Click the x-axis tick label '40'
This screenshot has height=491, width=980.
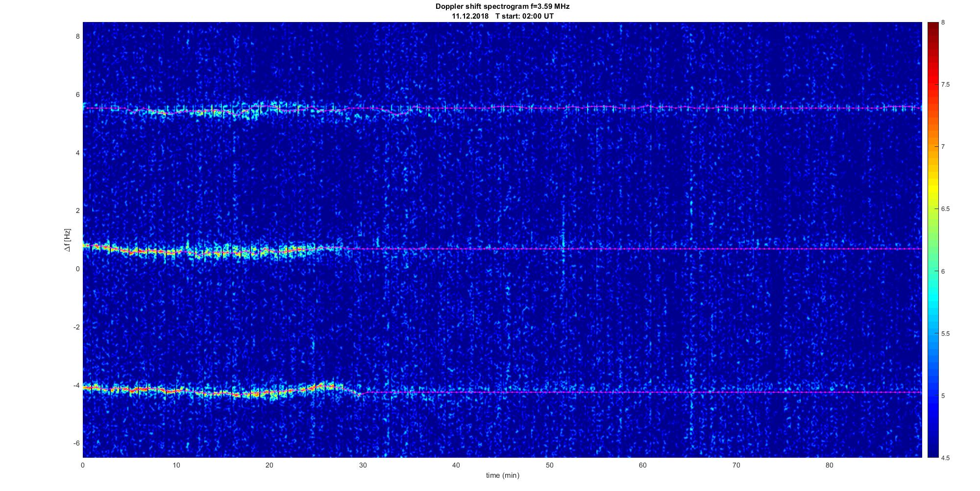point(456,465)
